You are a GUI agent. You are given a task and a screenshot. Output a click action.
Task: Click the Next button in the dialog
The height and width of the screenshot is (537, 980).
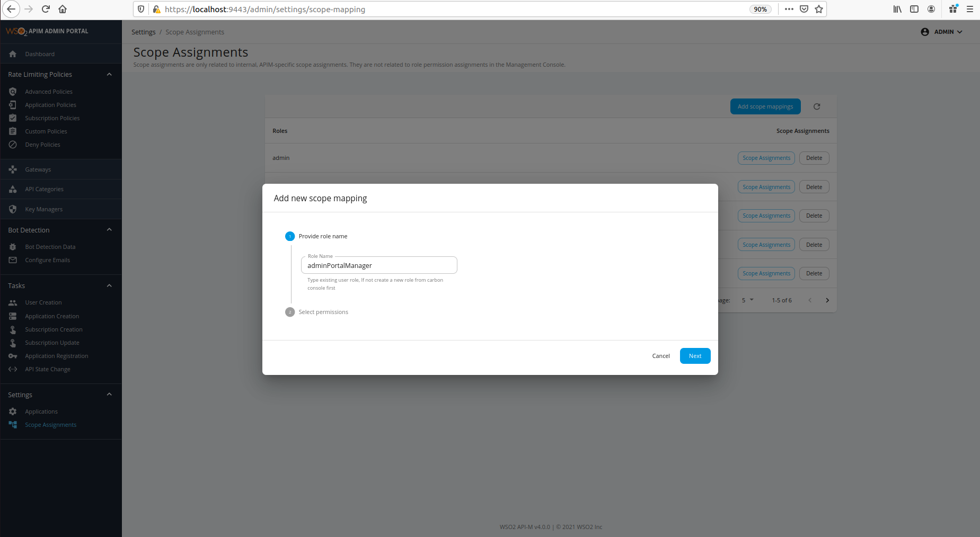tap(695, 355)
